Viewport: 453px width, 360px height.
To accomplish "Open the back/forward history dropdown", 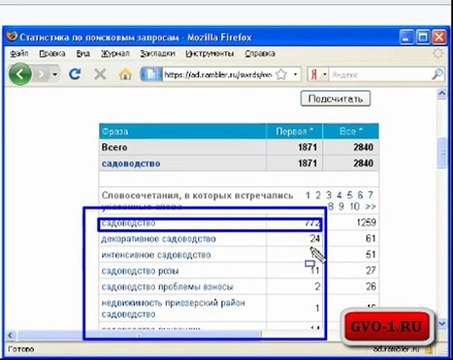I will [x=55, y=74].
